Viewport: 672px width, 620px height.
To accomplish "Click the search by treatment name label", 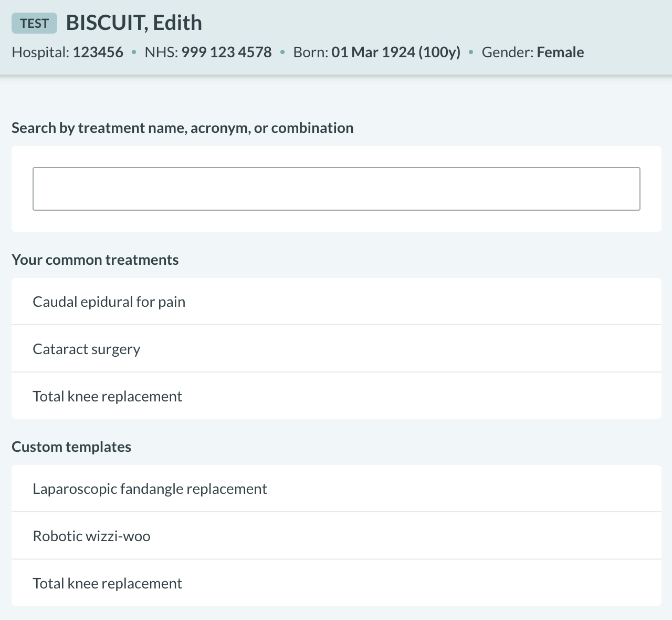I will pyautogui.click(x=182, y=128).
